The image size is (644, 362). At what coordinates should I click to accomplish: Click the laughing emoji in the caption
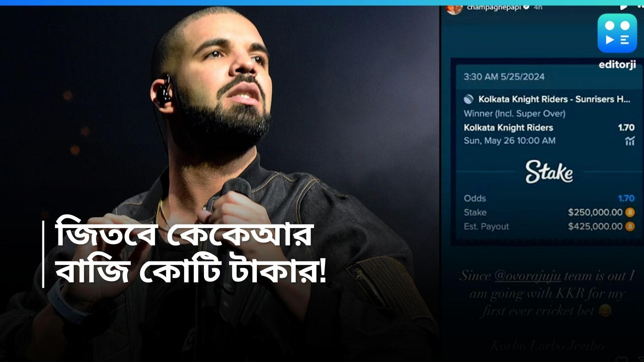click(x=605, y=310)
